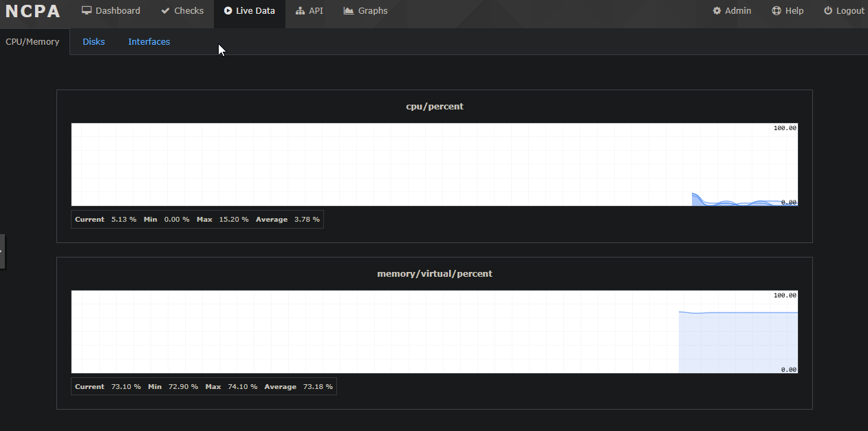This screenshot has height=431, width=868.
Task: Expand the side panel handle on left edge
Action: pos(2,251)
